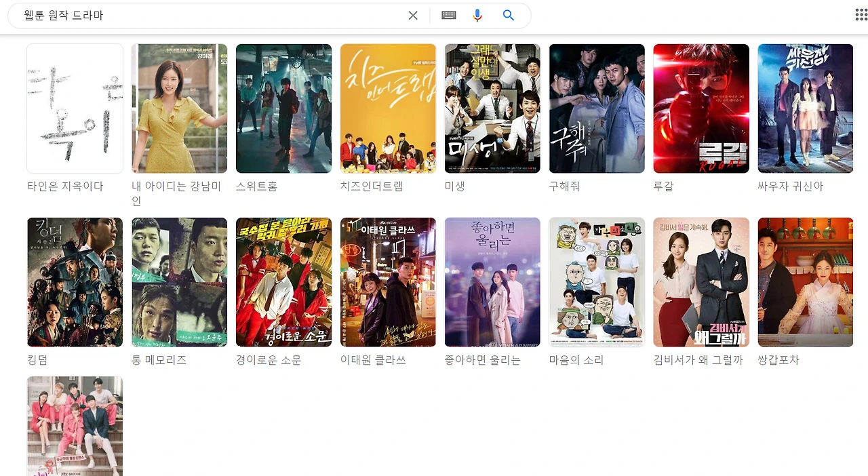Follow the 이태원 클라쓰 title link

tap(373, 360)
